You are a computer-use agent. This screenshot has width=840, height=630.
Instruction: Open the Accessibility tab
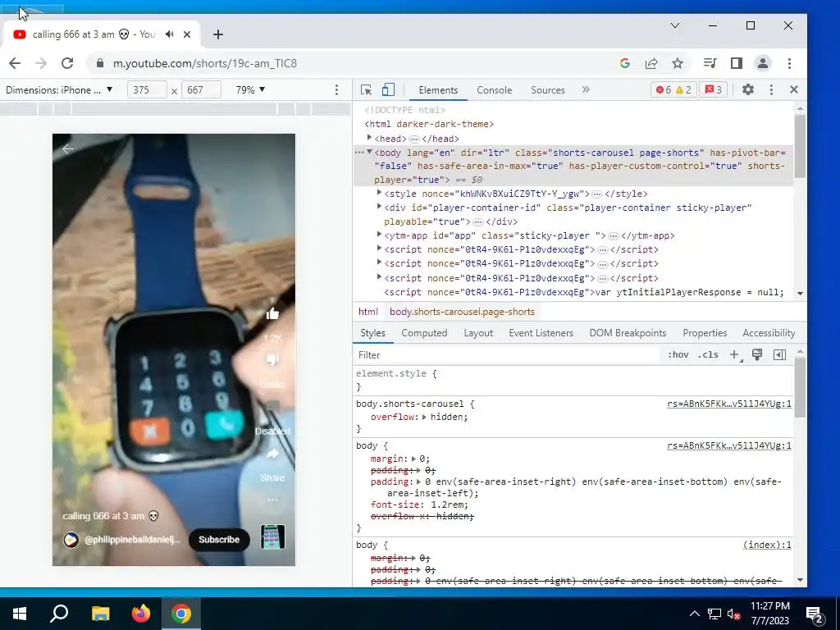768,333
